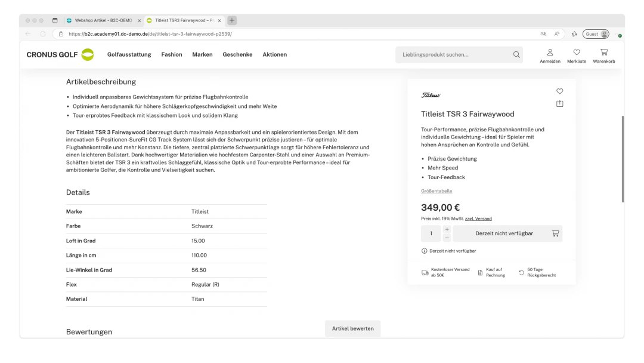
Task: Click the price 349,00 €
Action: (440, 208)
